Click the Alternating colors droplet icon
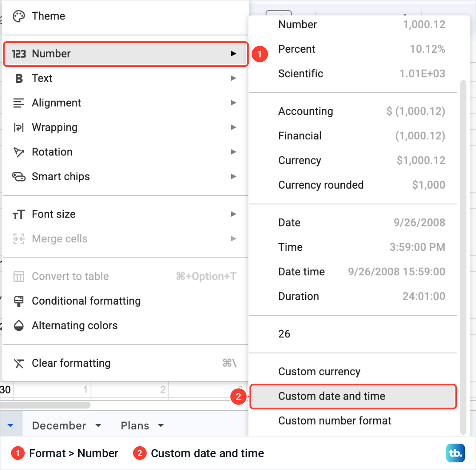 [19, 326]
